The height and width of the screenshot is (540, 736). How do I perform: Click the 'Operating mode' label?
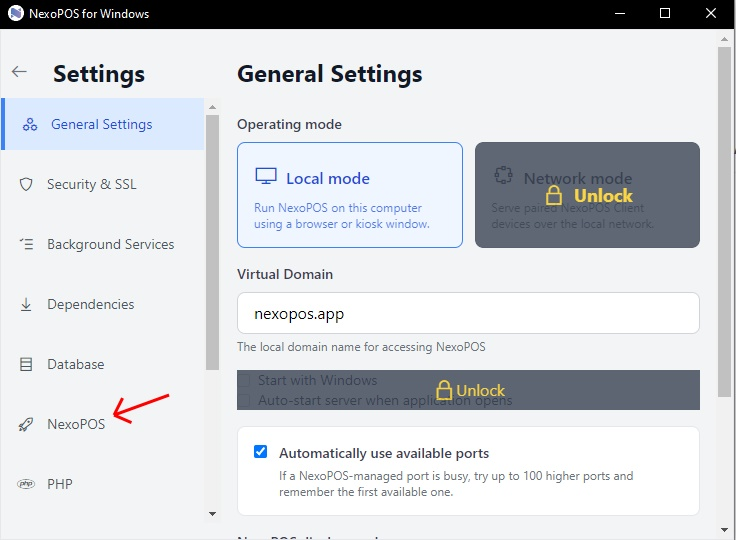pos(289,124)
